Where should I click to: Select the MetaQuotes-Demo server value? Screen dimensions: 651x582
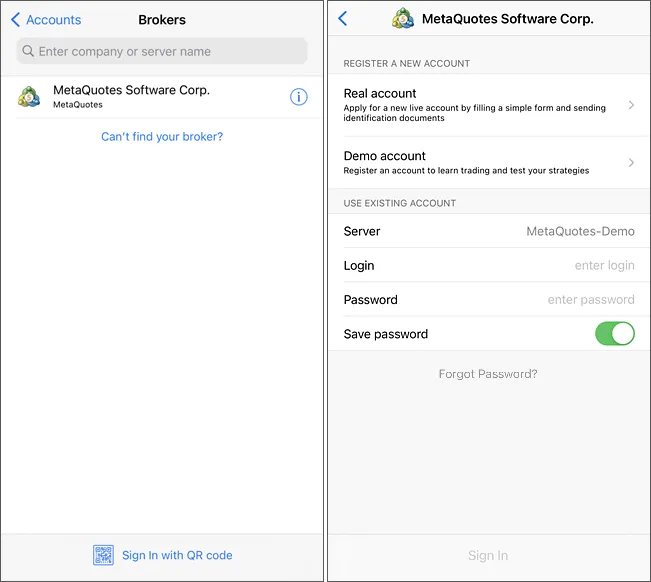(x=580, y=231)
